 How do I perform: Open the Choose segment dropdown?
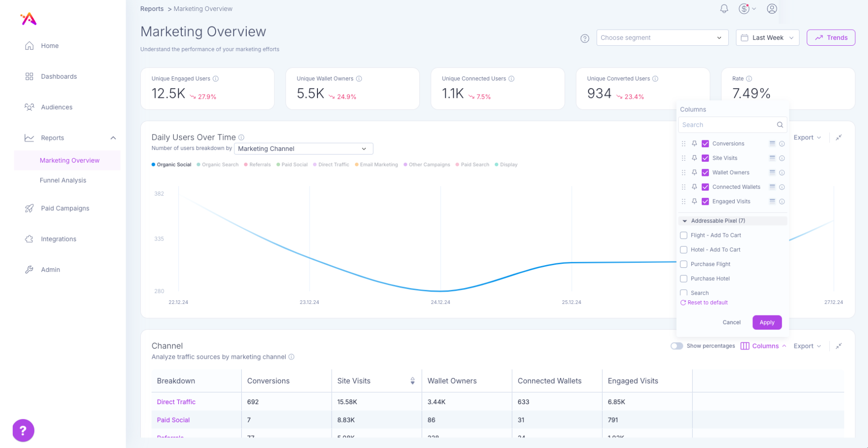tap(662, 38)
